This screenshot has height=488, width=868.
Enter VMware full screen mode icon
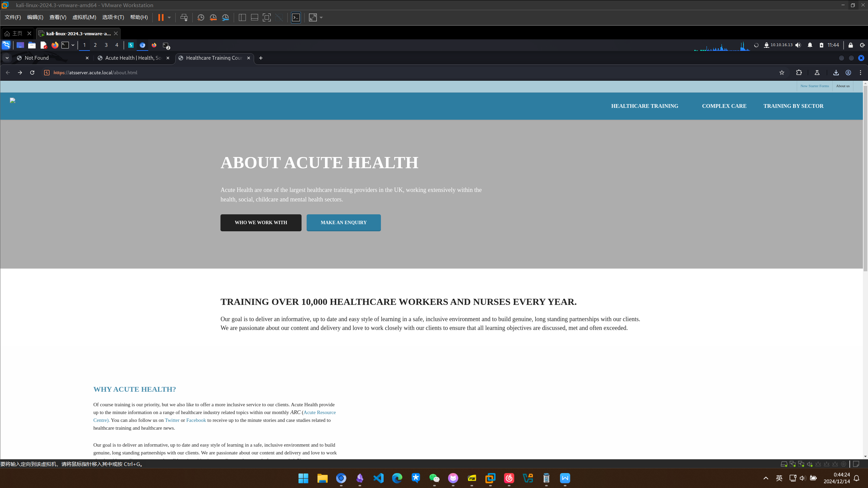pyautogui.click(x=267, y=18)
